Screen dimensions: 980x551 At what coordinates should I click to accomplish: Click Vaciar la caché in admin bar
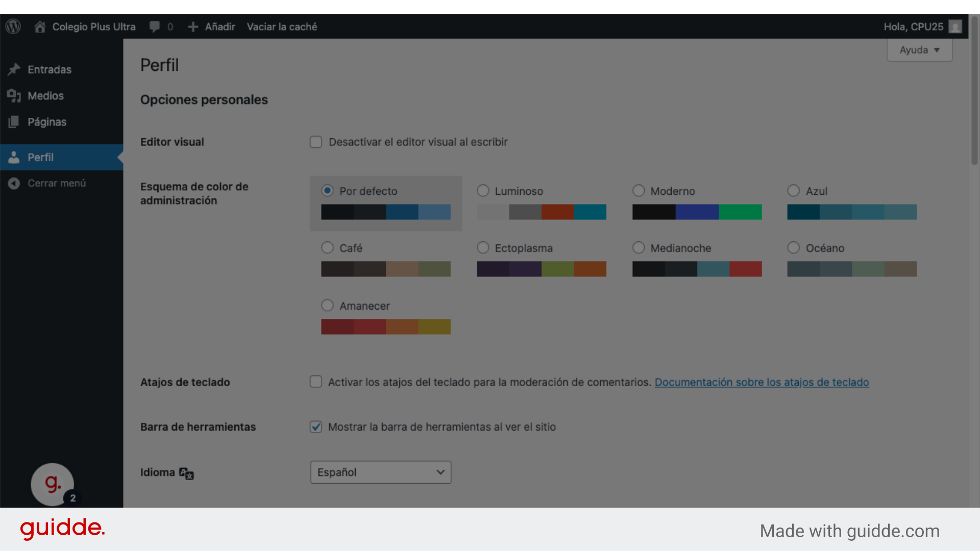[282, 27]
